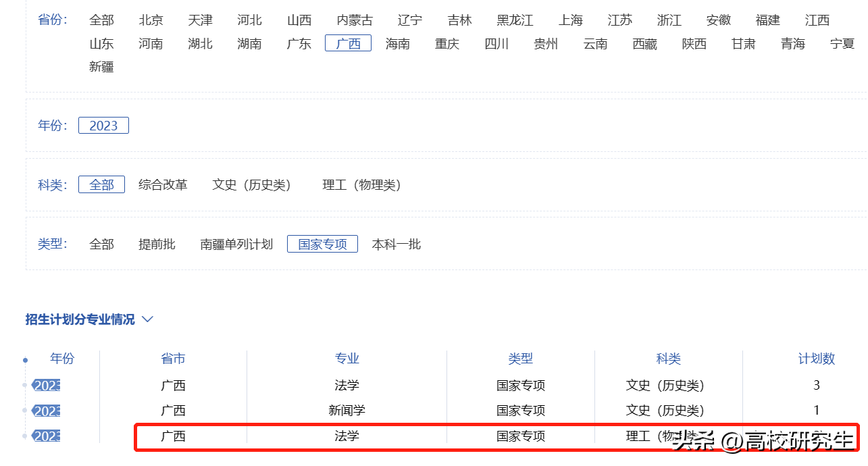Viewport: 868px width, 466px height.
Task: Select 全部 under 省份 filter
Action: point(101,20)
